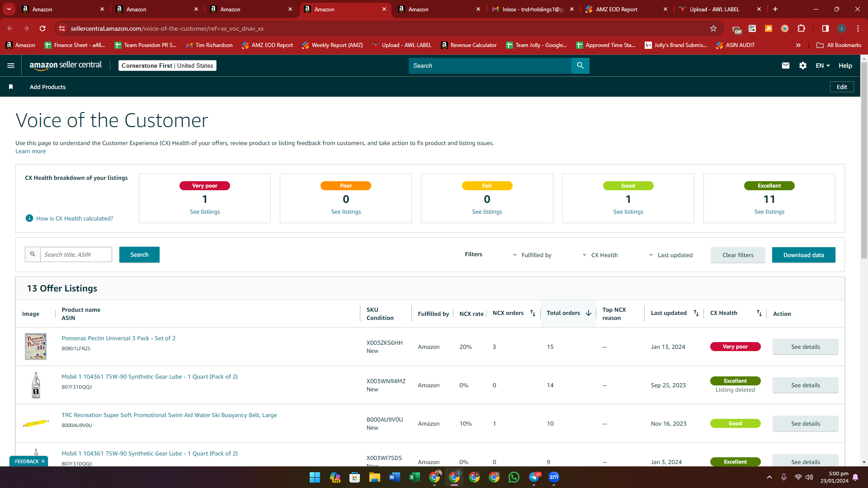Close the FEEDBACK widget with its X

tap(43, 461)
